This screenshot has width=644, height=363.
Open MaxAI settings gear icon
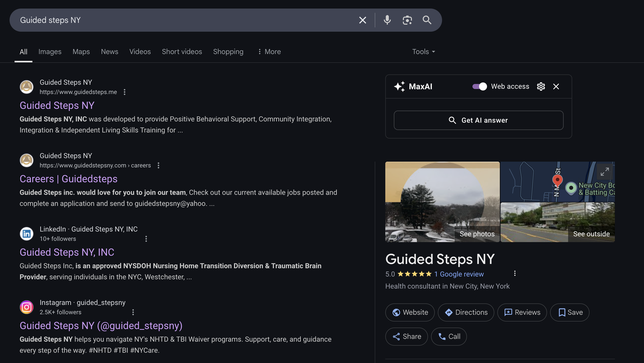541,86
